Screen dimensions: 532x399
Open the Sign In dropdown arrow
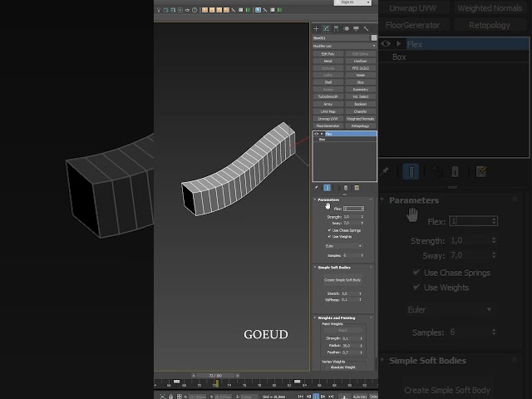tap(368, 2)
